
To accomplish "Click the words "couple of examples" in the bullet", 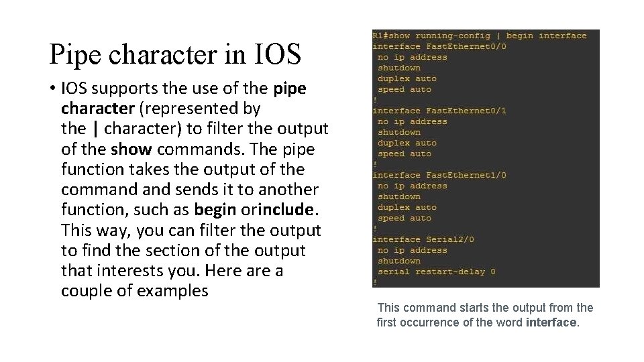I will point(134,291).
